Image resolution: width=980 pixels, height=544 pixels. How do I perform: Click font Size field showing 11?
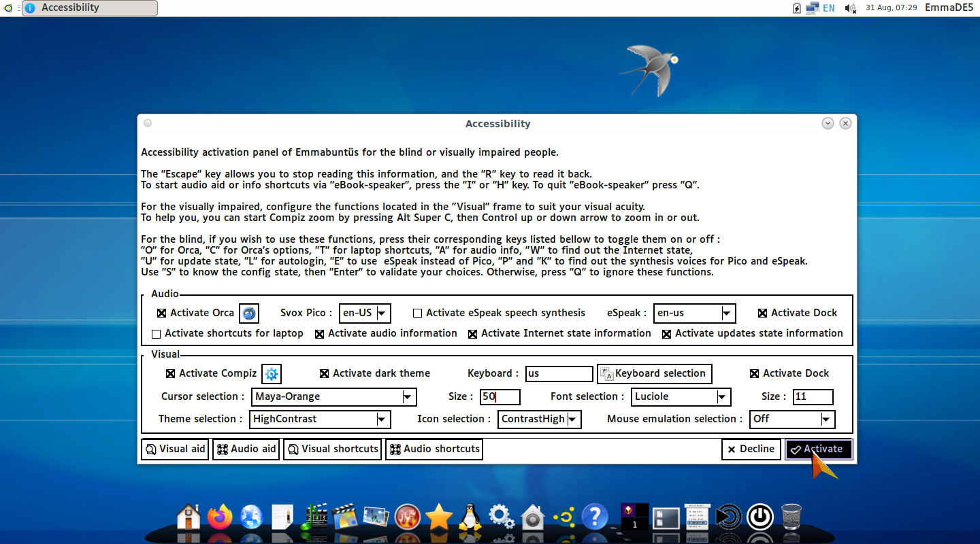(x=813, y=397)
